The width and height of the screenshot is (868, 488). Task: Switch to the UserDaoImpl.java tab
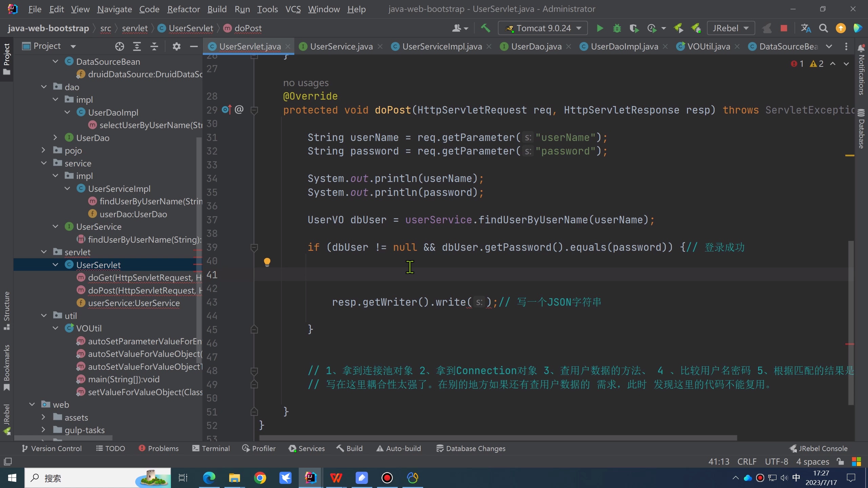click(x=624, y=46)
